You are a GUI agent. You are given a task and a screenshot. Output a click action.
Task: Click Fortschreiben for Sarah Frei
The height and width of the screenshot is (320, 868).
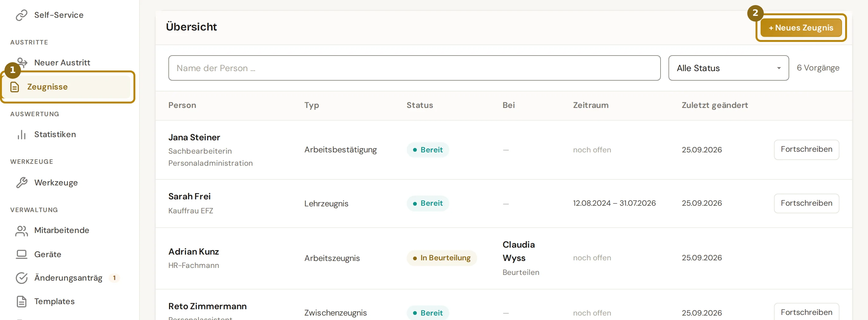coord(806,203)
